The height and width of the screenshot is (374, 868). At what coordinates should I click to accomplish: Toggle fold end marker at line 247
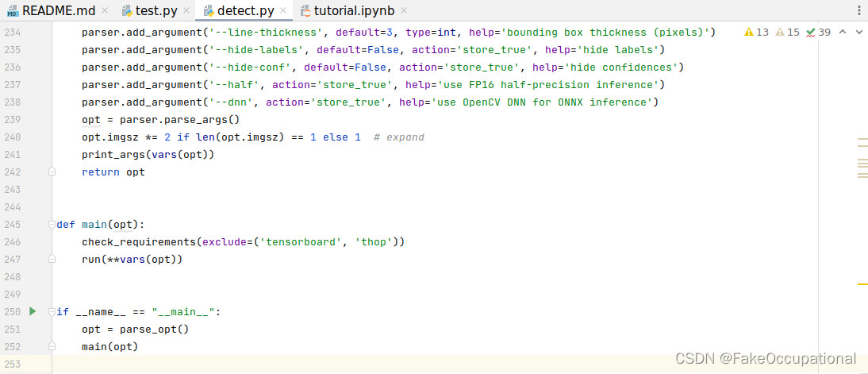pyautogui.click(x=52, y=259)
